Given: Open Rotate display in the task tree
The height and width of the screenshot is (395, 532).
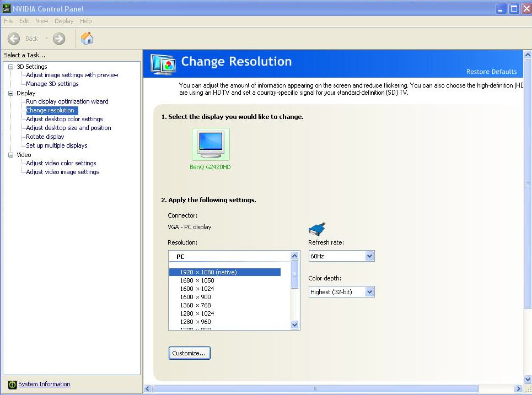Looking at the screenshot, I should [45, 137].
